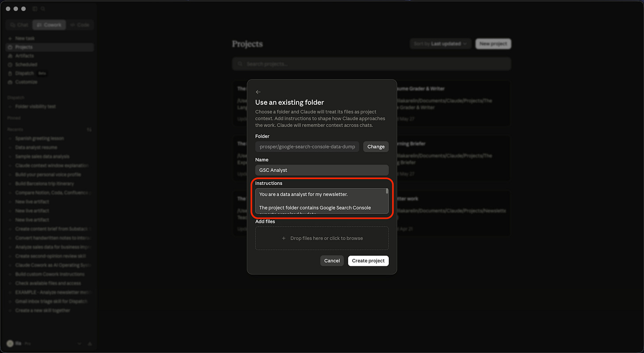Screen dimensions: 644x353
Task: Select Artifacts in the sidebar
Action: [x=50, y=56]
